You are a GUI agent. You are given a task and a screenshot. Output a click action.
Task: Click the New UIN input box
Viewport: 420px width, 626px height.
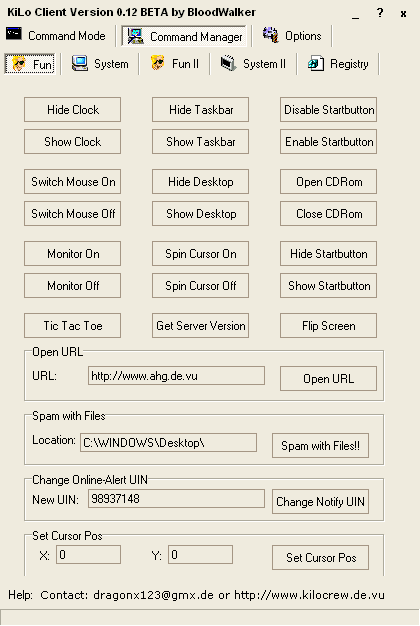176,499
